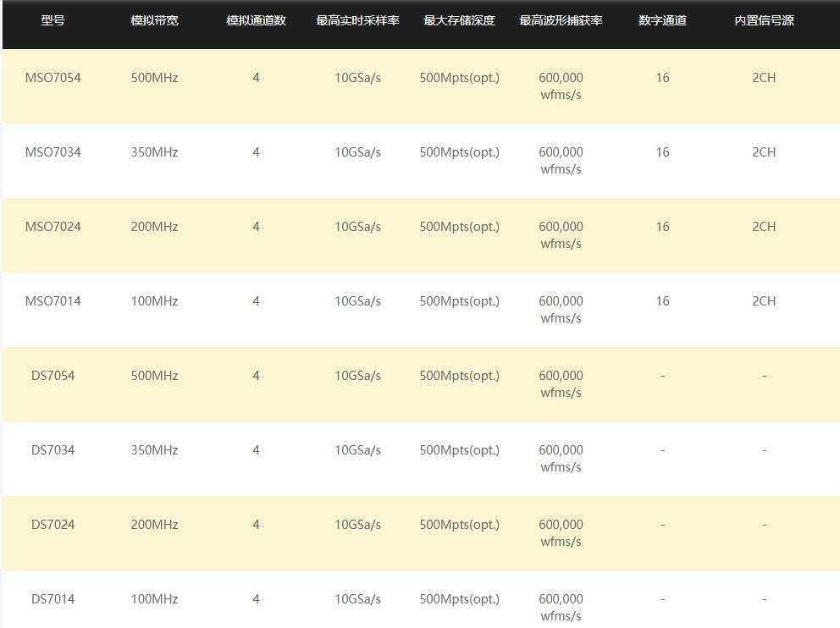
Task: Click 500Mpts(opt.) in the MSO7024 row
Action: coord(459,227)
